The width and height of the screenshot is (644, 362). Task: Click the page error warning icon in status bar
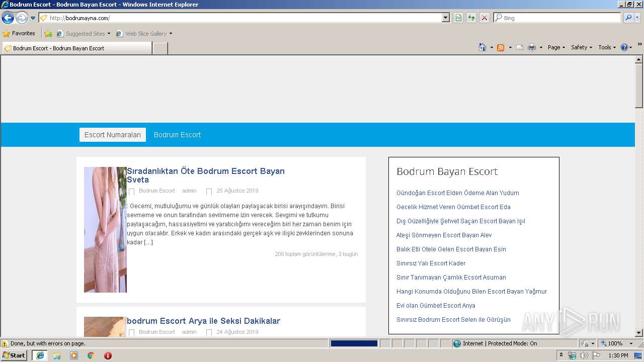click(x=5, y=343)
